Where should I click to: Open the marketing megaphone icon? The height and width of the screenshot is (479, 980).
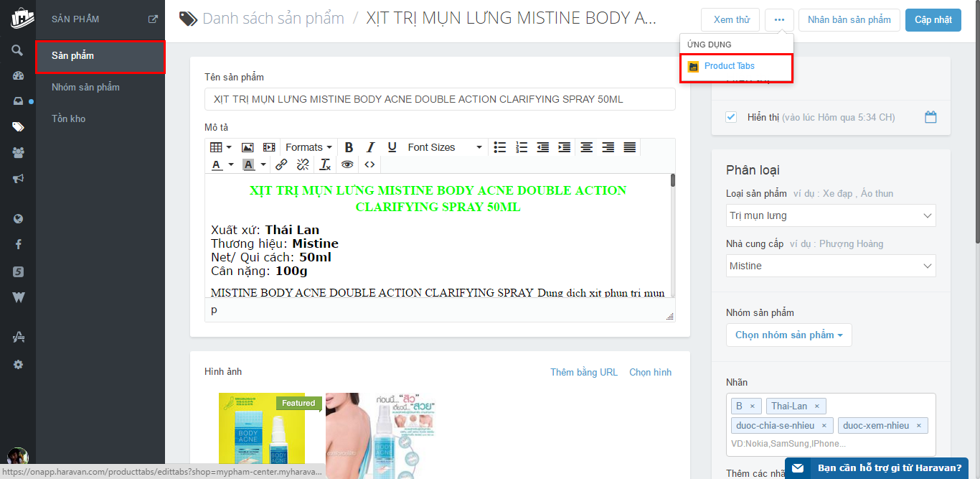(x=18, y=178)
